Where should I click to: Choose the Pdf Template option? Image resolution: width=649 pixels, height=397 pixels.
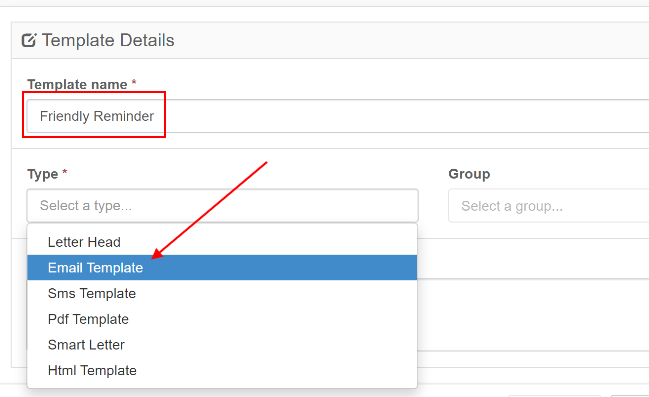(x=222, y=319)
